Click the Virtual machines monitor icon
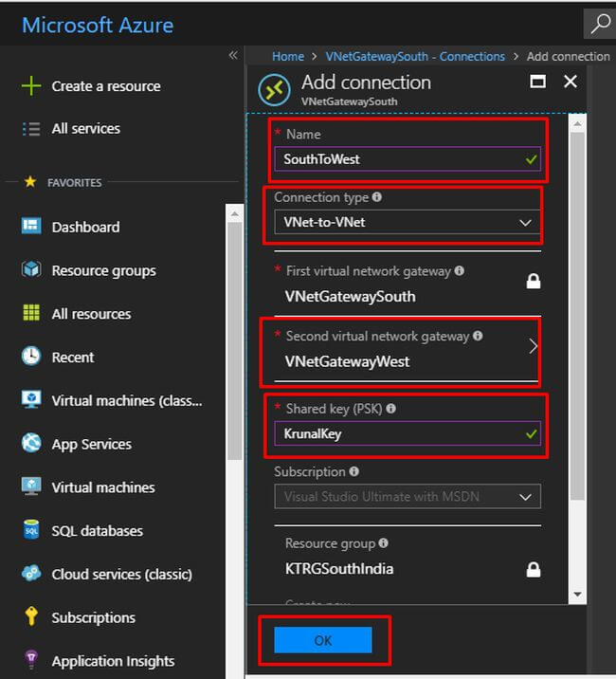This screenshot has width=616, height=679. (31, 486)
